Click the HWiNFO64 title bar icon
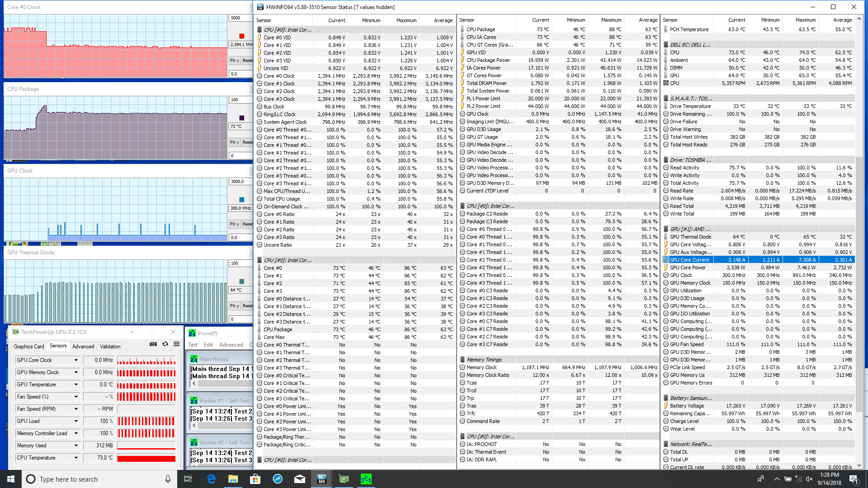868x488 pixels. [260, 7]
